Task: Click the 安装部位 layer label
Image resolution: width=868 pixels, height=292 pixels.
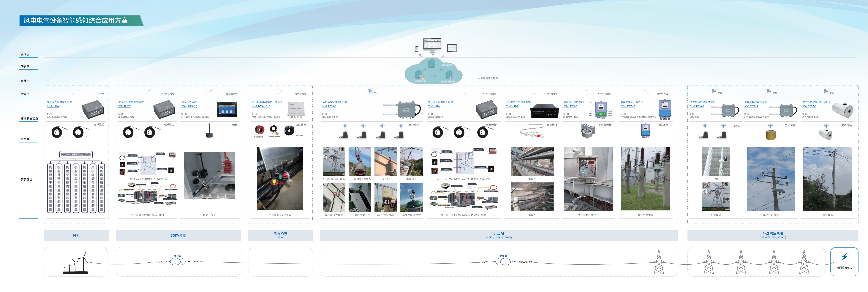Action: point(27,180)
